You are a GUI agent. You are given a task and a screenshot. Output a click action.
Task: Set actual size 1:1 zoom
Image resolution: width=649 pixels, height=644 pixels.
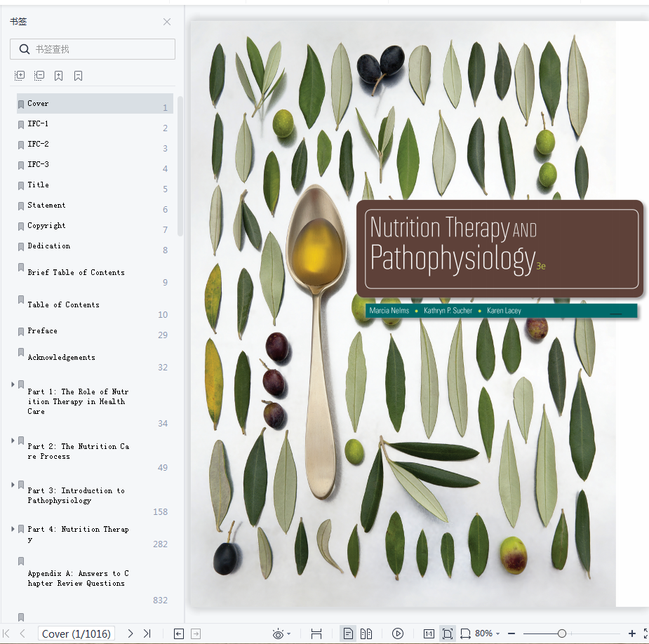(x=429, y=633)
